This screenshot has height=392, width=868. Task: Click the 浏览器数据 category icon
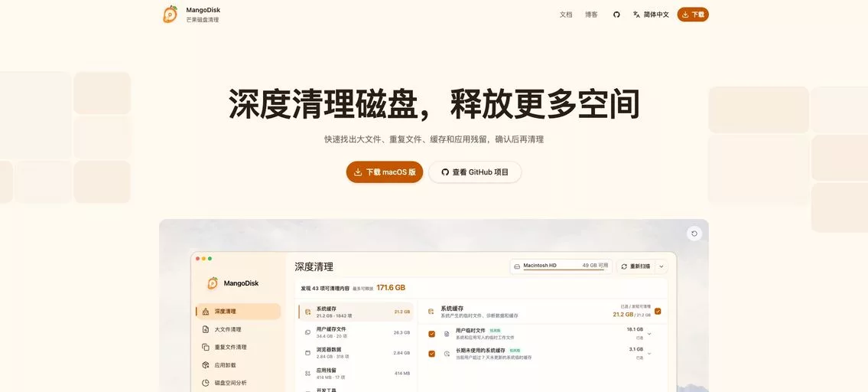pos(307,353)
